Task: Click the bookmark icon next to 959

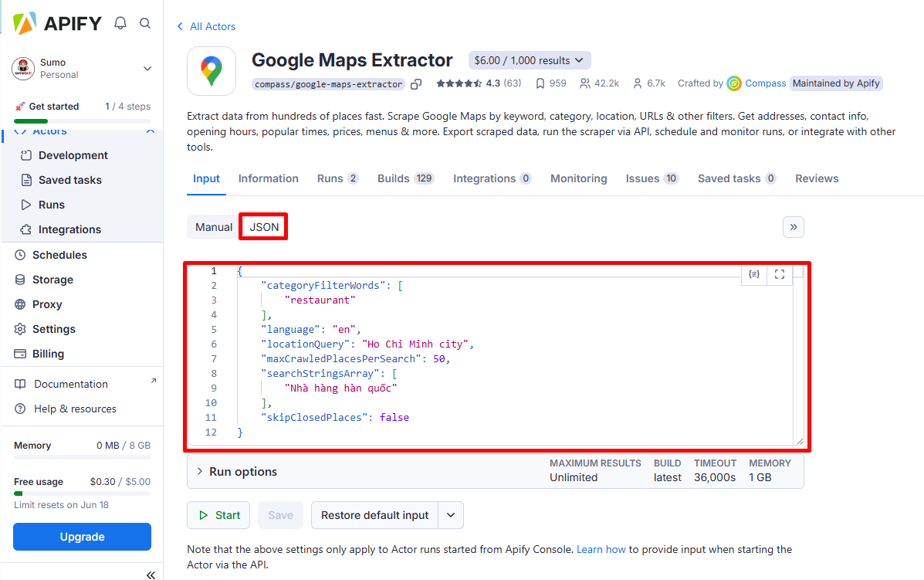Action: click(x=540, y=83)
